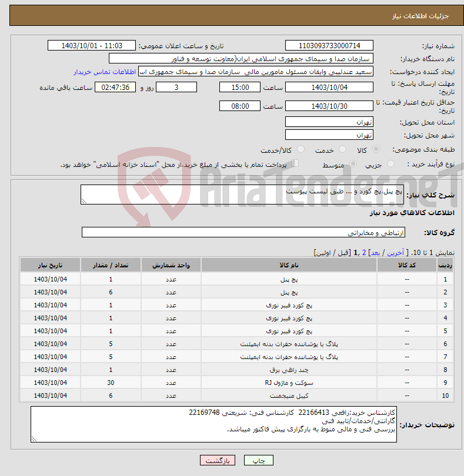Viewport: 464px width, 476px height.
Task: Click the جزئیات اطلاعات نیاز page header
Action: pyautogui.click(x=420, y=16)
